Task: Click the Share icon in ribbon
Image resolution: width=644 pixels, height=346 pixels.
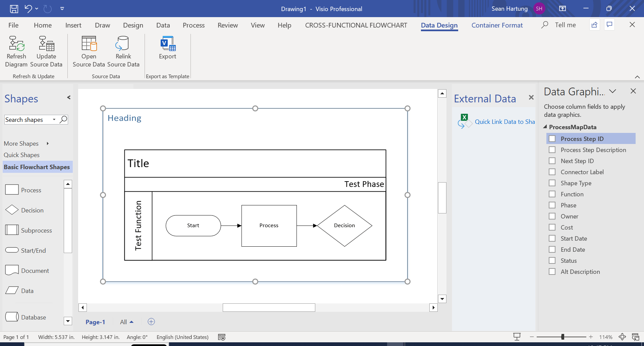Action: (x=594, y=25)
